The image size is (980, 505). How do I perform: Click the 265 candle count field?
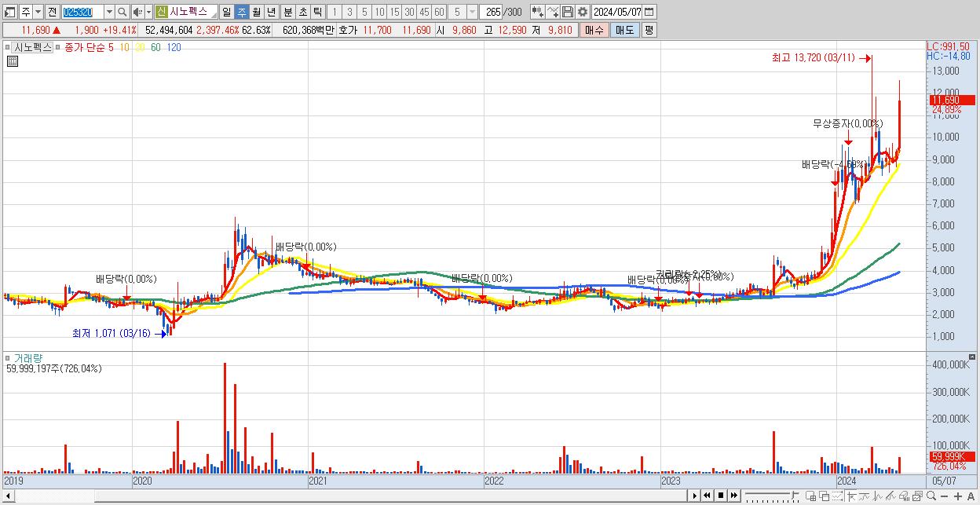pyautogui.click(x=491, y=12)
